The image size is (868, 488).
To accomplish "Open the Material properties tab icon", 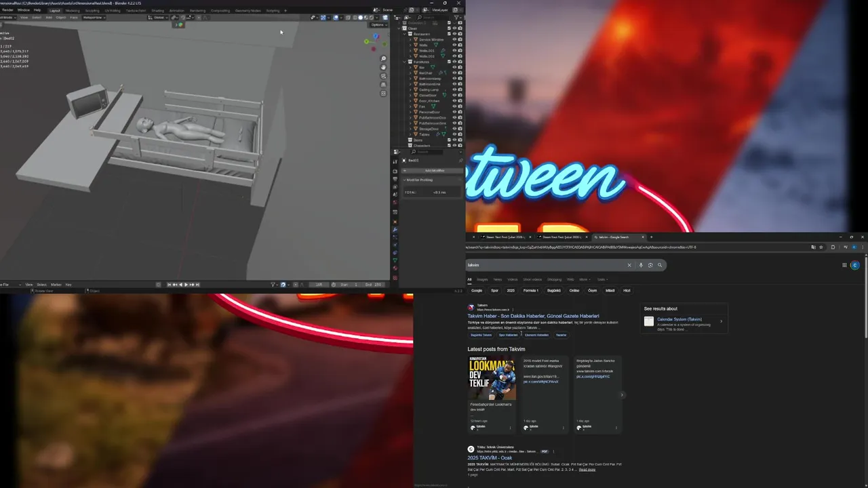I will click(395, 268).
